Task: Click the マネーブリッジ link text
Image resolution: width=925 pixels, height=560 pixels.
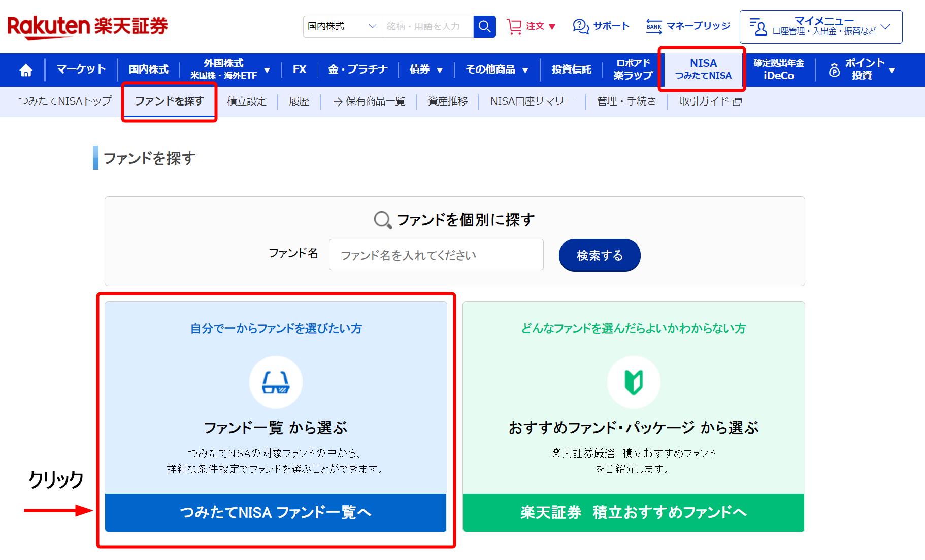Action: pos(698,26)
